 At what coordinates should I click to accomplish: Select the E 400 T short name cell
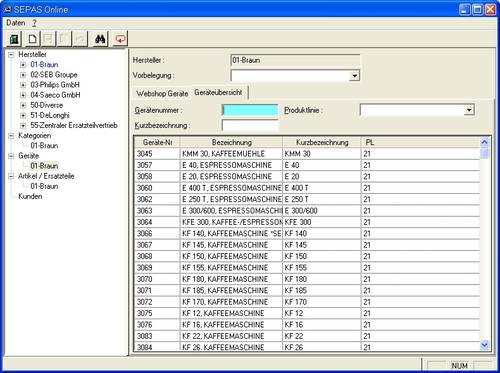click(322, 188)
